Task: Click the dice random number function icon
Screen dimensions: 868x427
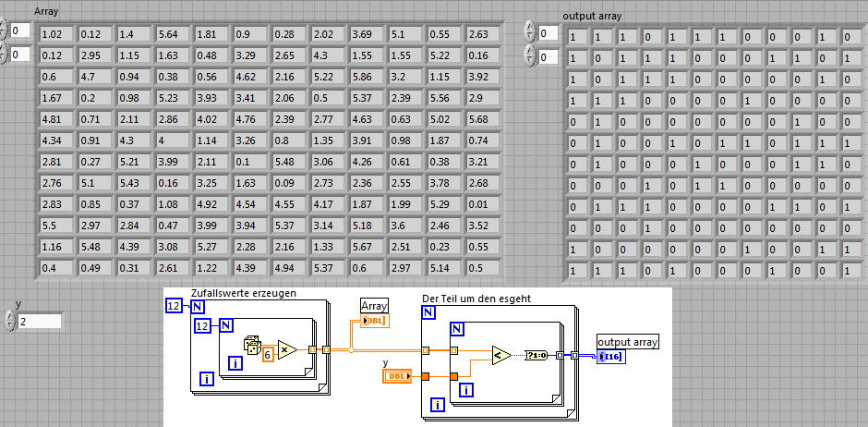Action: pos(252,347)
